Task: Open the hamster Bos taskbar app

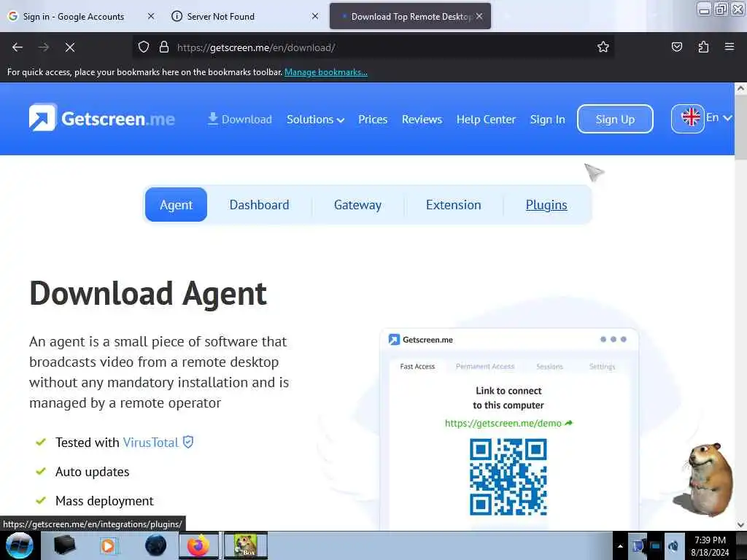Action: pyautogui.click(x=245, y=545)
